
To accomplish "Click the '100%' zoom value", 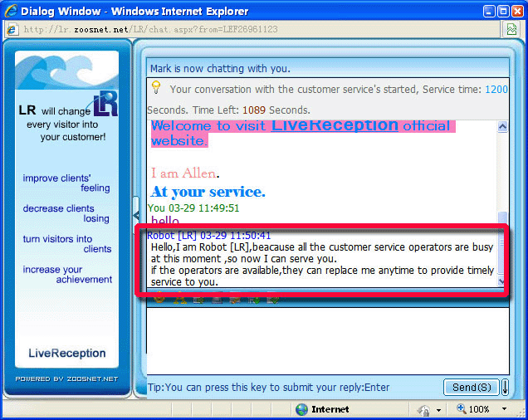I will 479,409.
